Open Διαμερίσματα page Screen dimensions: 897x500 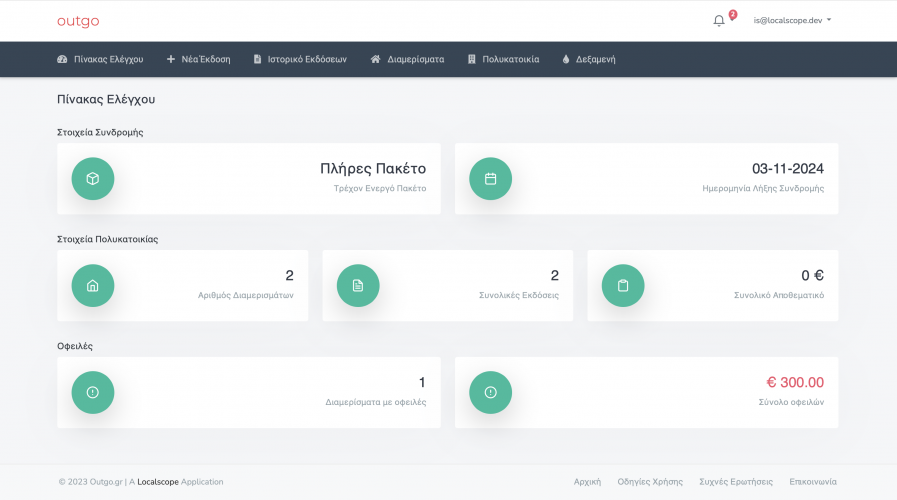point(407,59)
